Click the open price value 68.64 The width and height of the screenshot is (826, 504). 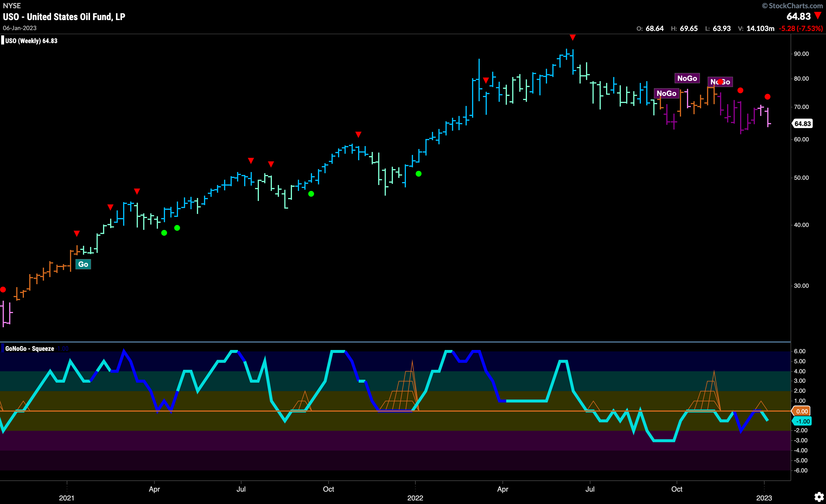click(x=654, y=29)
